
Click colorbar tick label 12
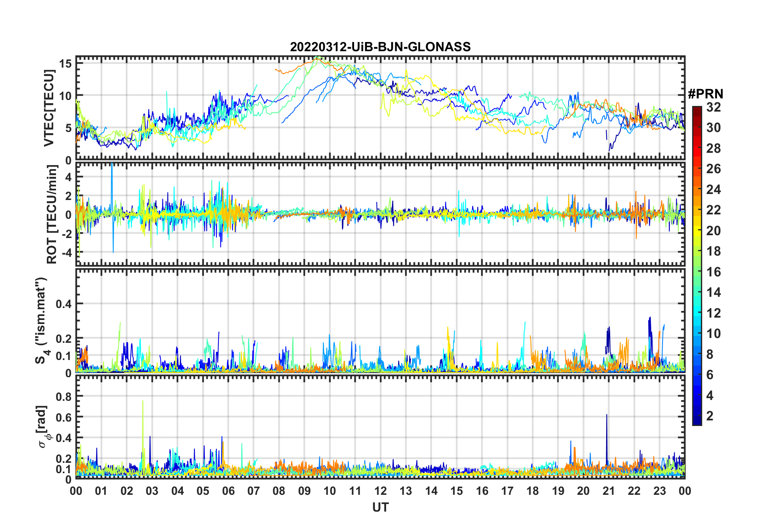click(713, 313)
